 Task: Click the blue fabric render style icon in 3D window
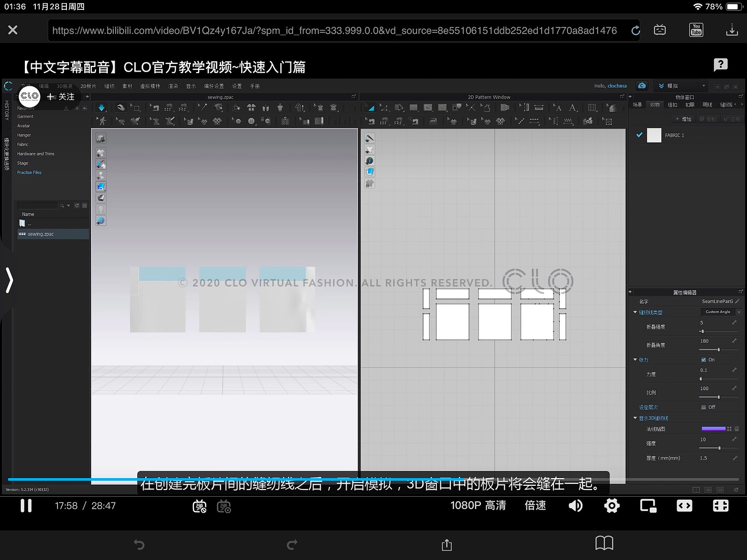pos(101,187)
